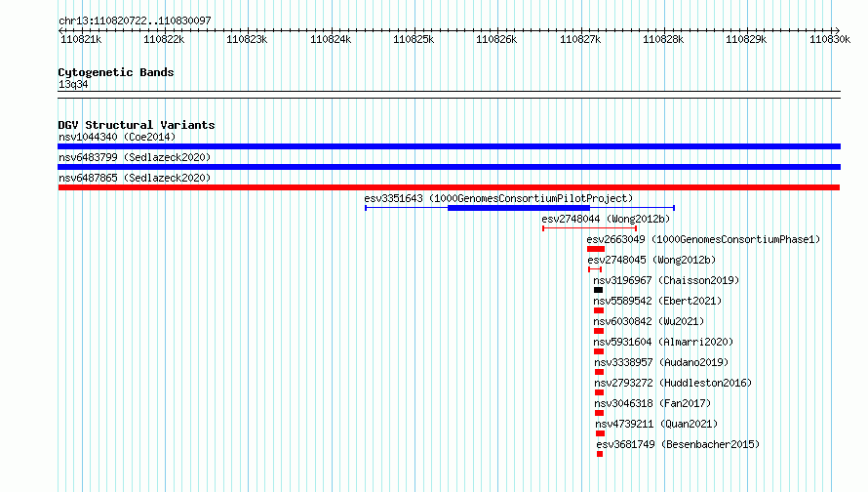Open nsv3196967 (Chaisson2019) label
Viewport: 868px width, 492px height.
tap(666, 280)
